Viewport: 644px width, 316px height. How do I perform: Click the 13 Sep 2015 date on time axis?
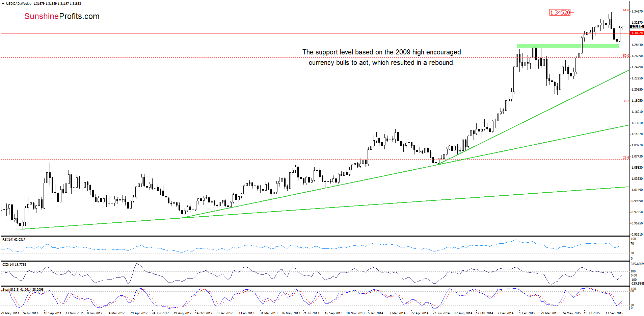coord(614,313)
